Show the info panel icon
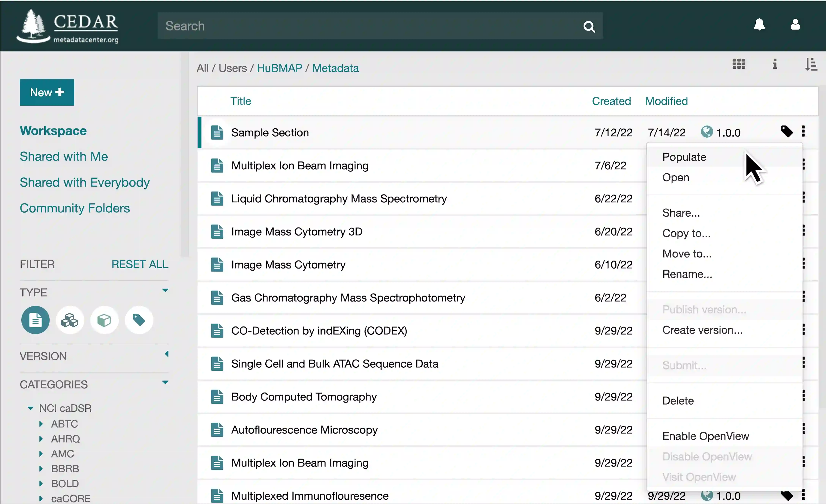 point(775,64)
